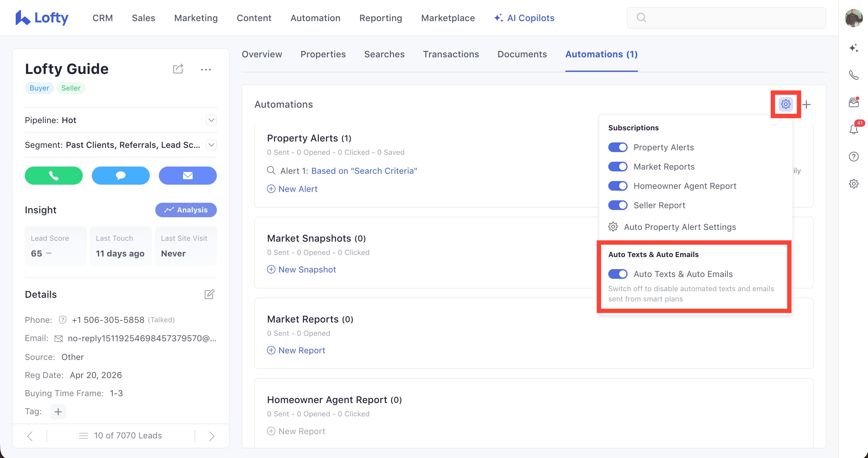Image resolution: width=868 pixels, height=458 pixels.
Task: Click New Report under Homeowner Agent Report
Action: tap(296, 431)
